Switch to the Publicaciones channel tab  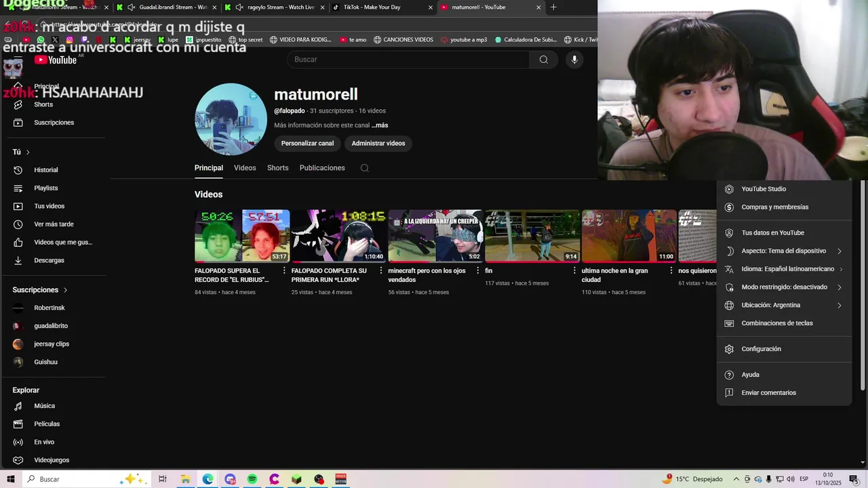[x=322, y=168]
